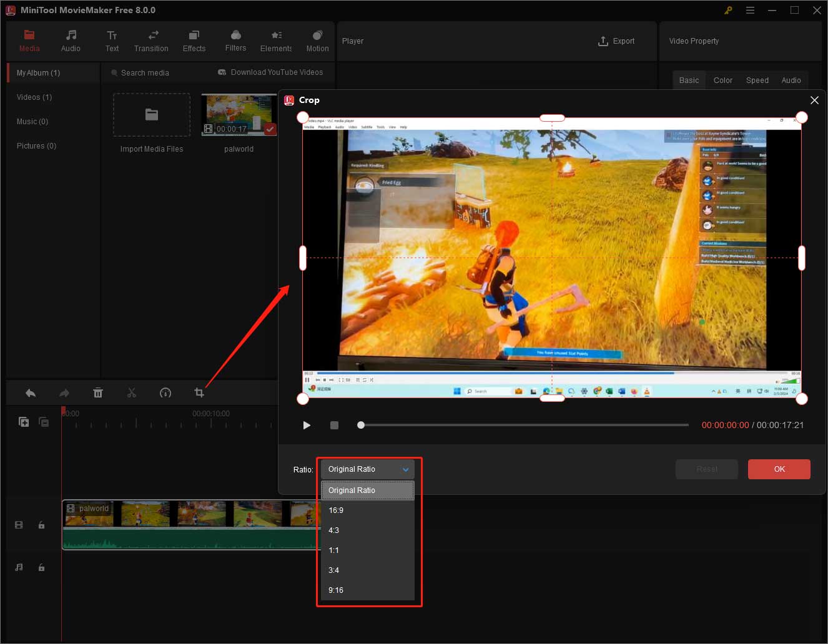Image resolution: width=828 pixels, height=644 pixels.
Task: Click the speed gauge icon
Action: (165, 393)
